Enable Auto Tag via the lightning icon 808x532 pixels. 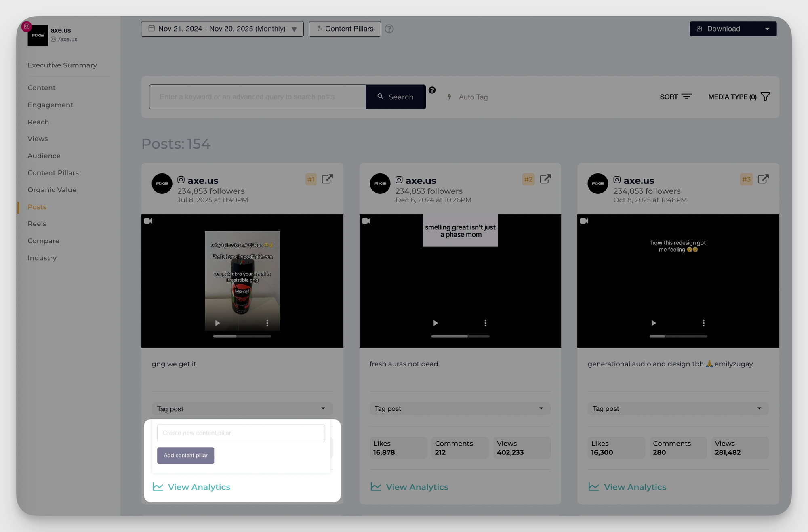[449, 97]
